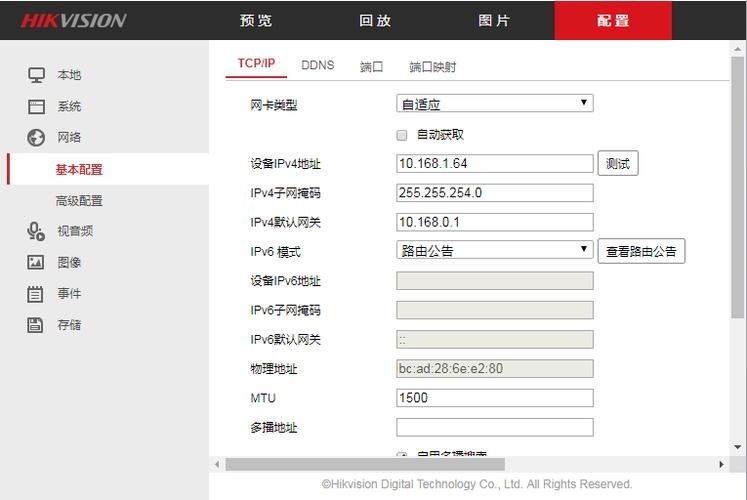Click the Hikvision logo

73,20
